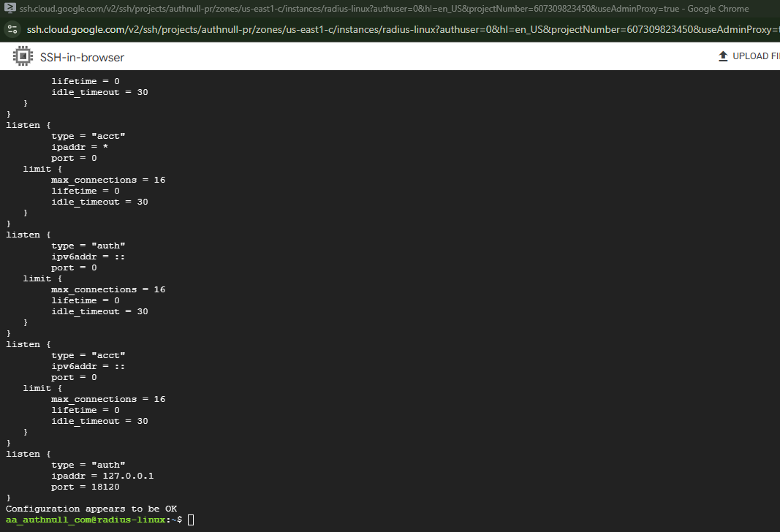
Task: Click the SSH-in-browser chip icon
Action: click(x=22, y=56)
